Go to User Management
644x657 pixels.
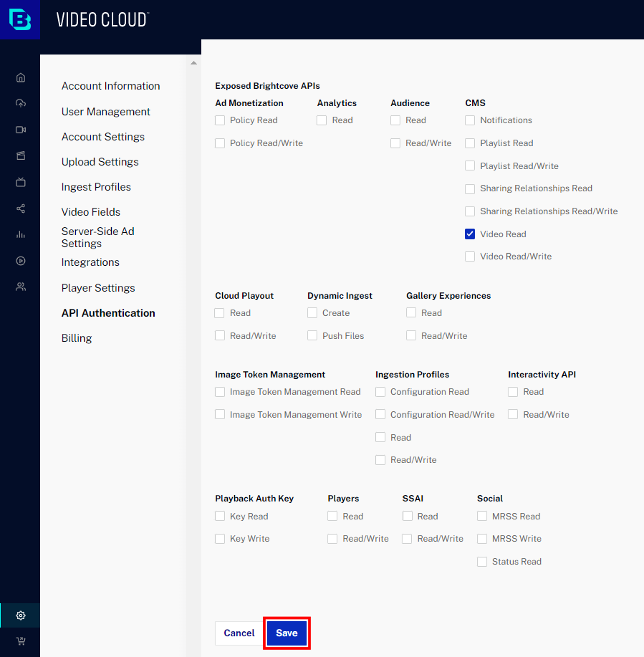pyautogui.click(x=105, y=112)
